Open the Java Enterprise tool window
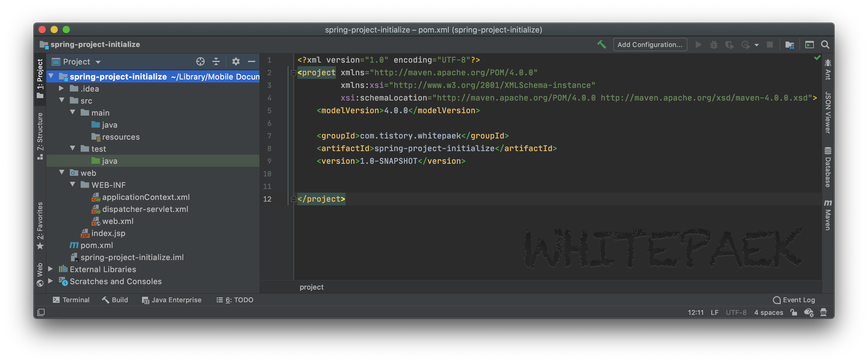Screen dimensions: 868x363 click(x=172, y=299)
